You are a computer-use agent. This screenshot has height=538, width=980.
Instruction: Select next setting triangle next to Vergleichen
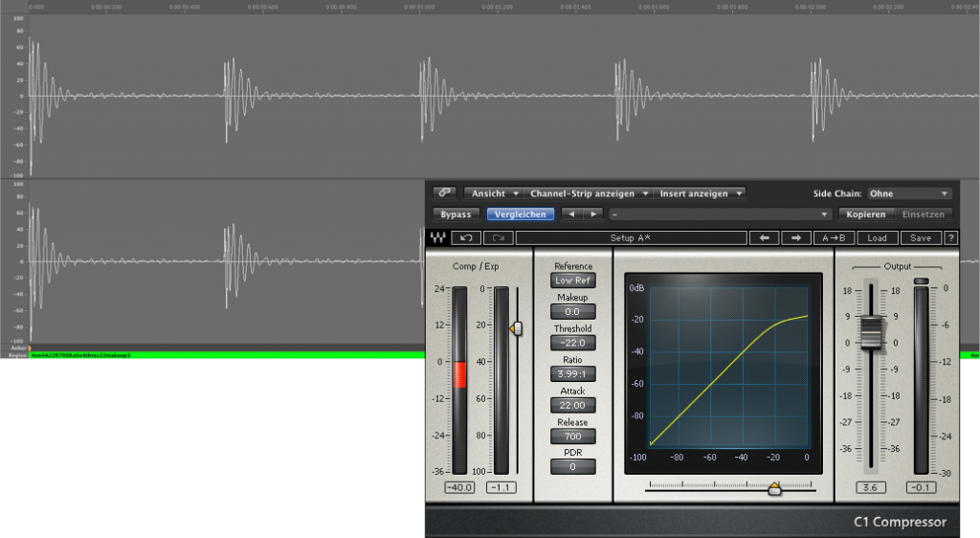(x=593, y=213)
